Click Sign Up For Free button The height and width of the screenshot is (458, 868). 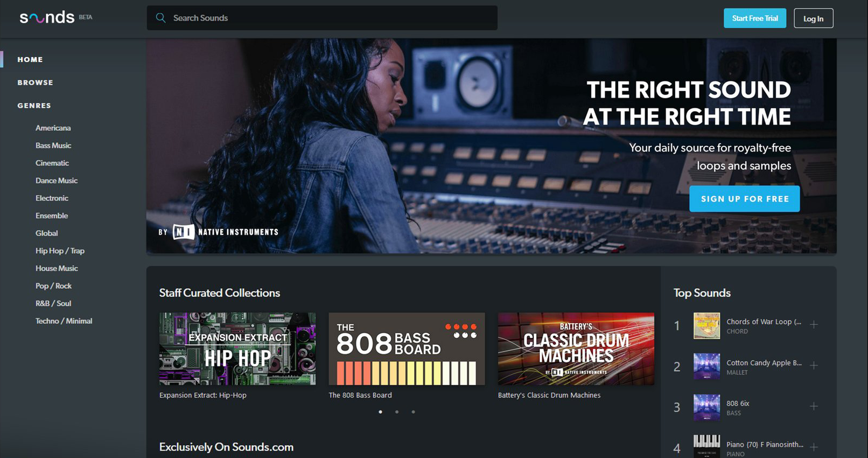tap(744, 199)
